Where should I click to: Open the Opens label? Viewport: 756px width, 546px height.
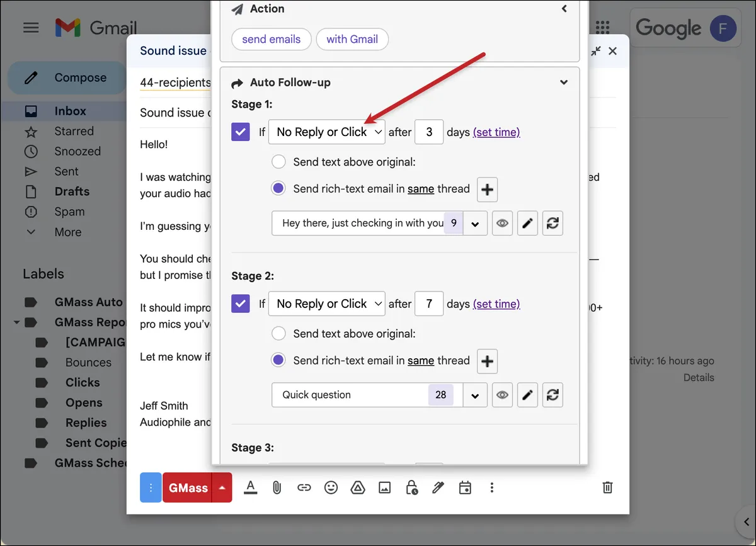coord(84,402)
